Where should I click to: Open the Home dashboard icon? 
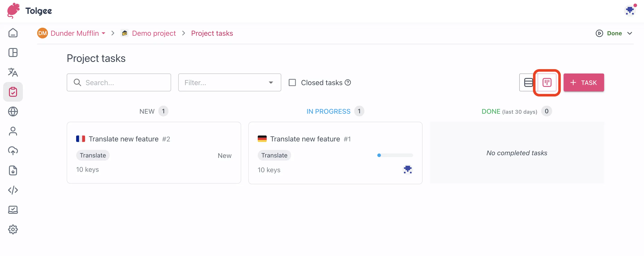tap(13, 33)
